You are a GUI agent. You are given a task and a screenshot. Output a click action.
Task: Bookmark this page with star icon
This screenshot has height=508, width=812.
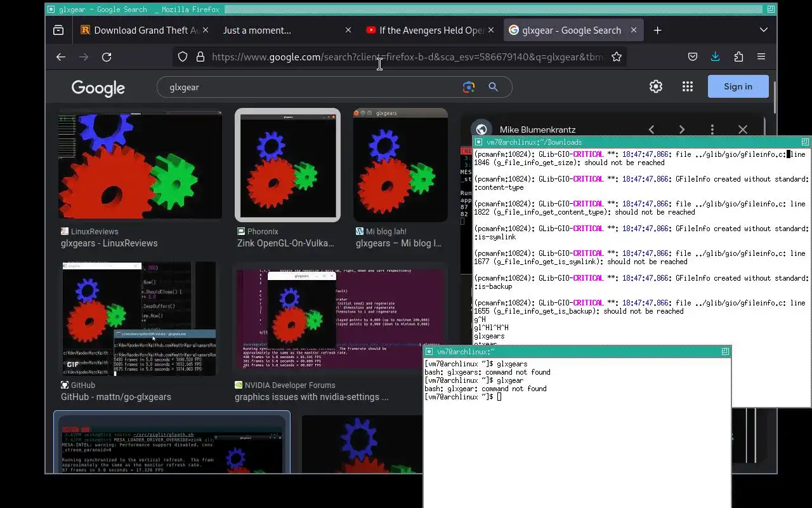click(x=616, y=57)
